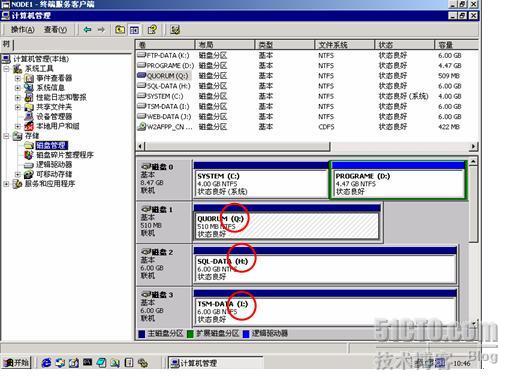Collapse the 系统工具 tree node
512x384 pixels.
[6, 69]
